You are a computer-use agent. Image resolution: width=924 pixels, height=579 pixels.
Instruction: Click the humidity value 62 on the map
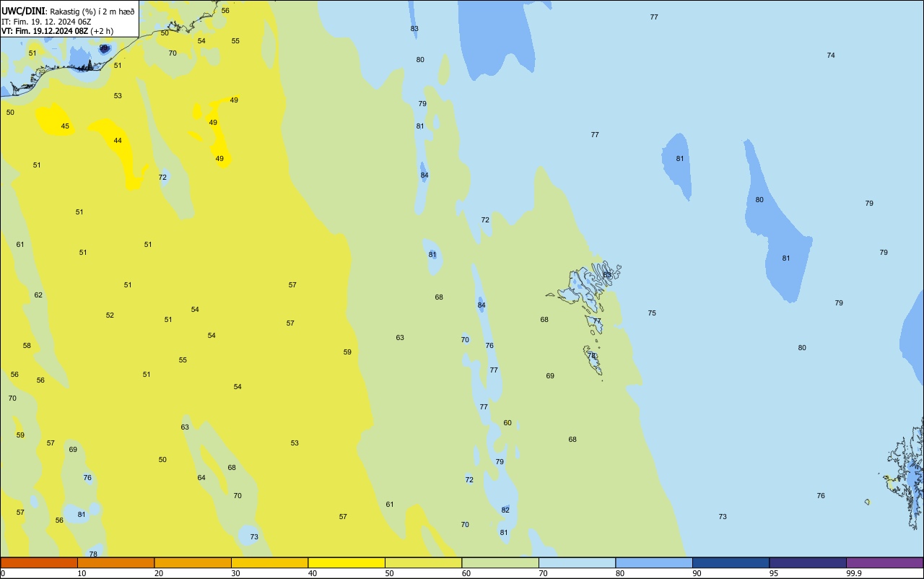coord(38,295)
